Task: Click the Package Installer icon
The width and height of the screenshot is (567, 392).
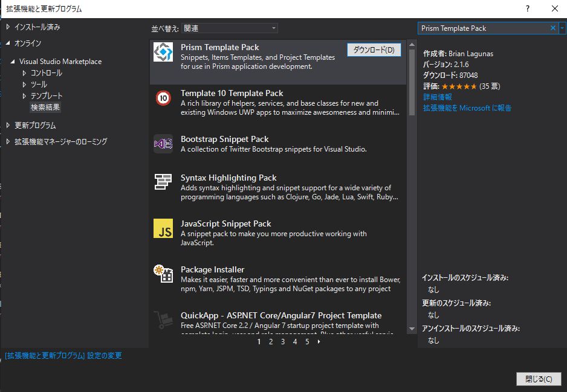Action: pos(163,274)
